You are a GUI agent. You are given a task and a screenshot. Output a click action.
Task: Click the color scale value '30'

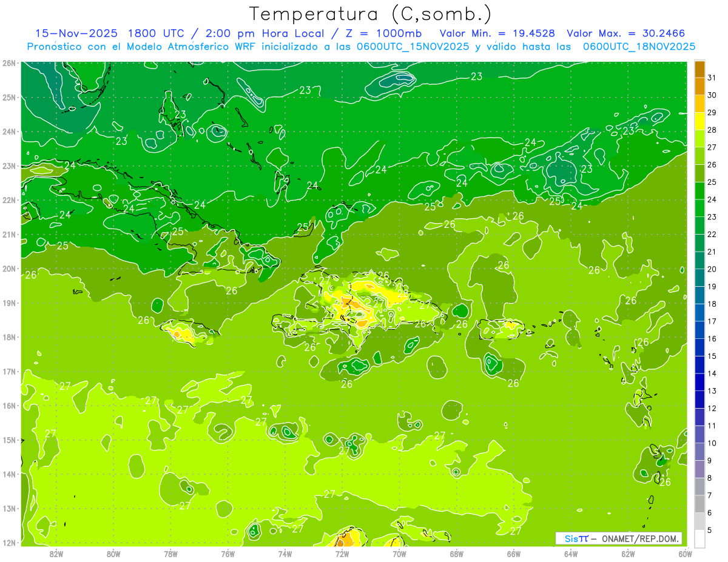pyautogui.click(x=712, y=95)
